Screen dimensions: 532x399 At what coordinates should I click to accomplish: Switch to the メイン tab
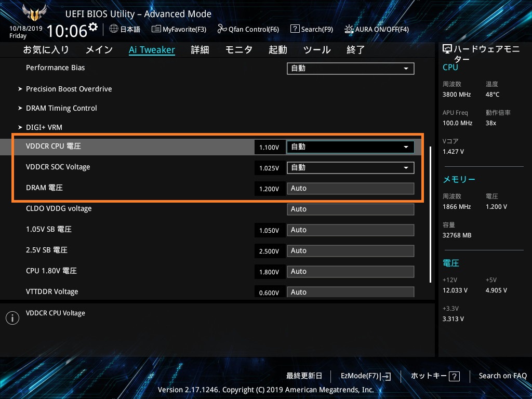(x=99, y=50)
